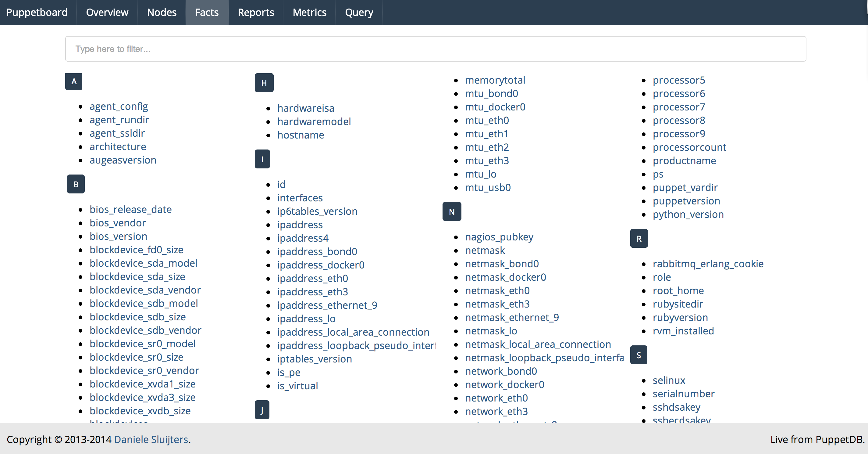Viewport: 868px width, 454px height.
Task: Focus the 'Type here to filter' field
Action: [x=435, y=49]
